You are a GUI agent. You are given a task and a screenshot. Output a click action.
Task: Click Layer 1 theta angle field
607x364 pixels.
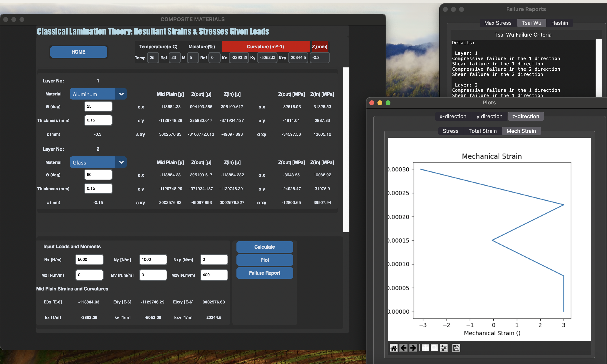coord(98,106)
